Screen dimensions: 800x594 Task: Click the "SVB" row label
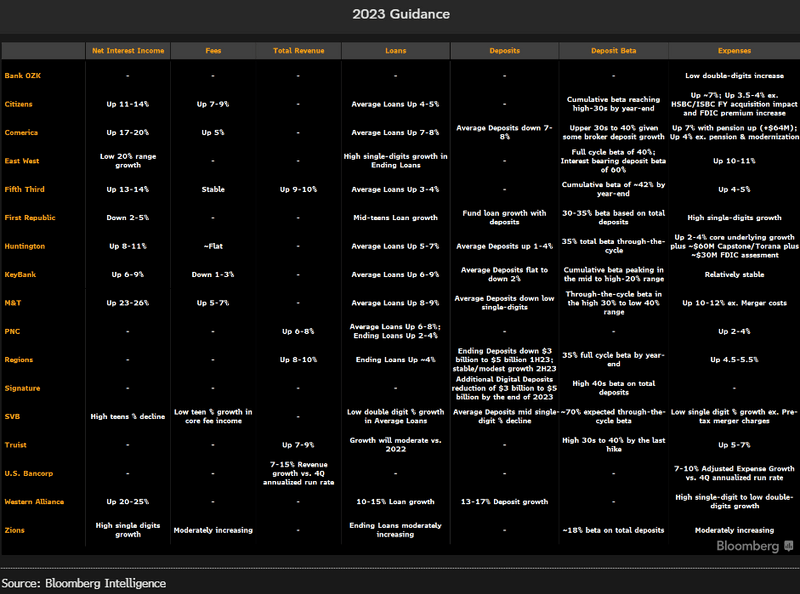(12, 416)
